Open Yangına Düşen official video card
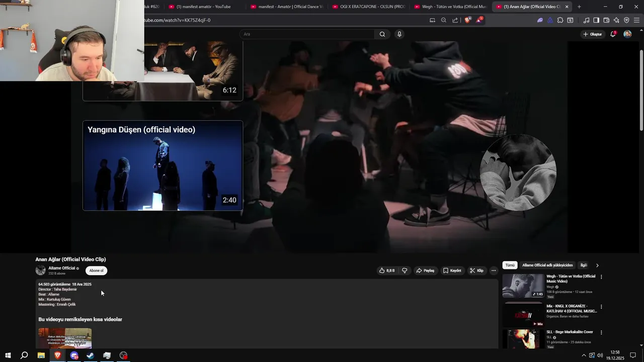 tap(163, 165)
